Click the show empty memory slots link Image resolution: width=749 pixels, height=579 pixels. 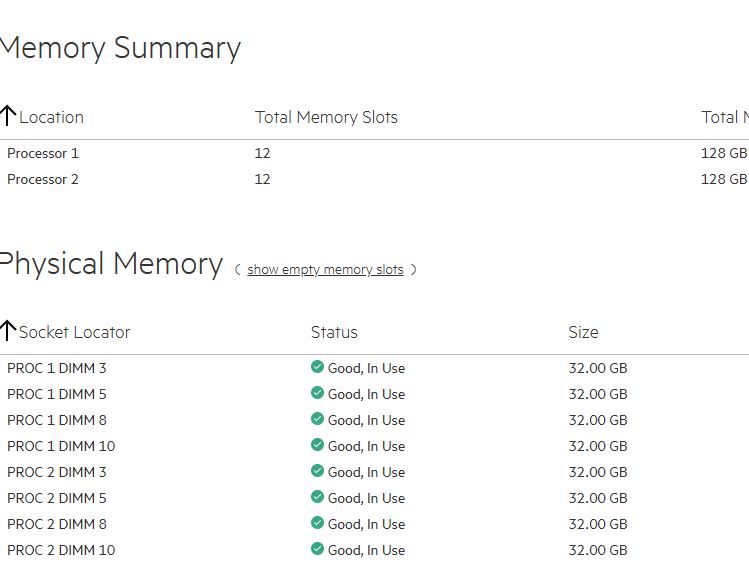pos(325,270)
